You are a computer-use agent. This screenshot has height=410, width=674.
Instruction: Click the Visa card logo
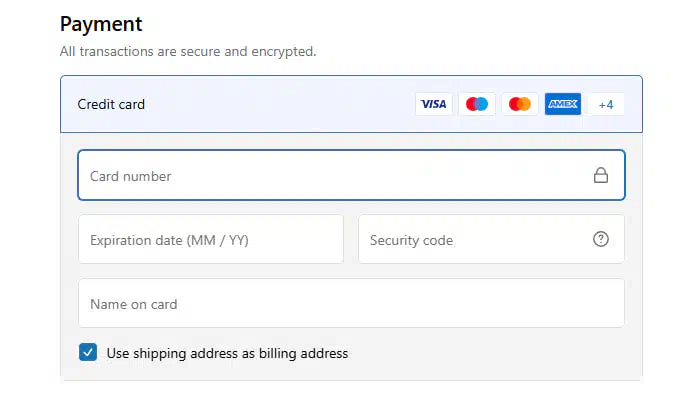tap(433, 104)
